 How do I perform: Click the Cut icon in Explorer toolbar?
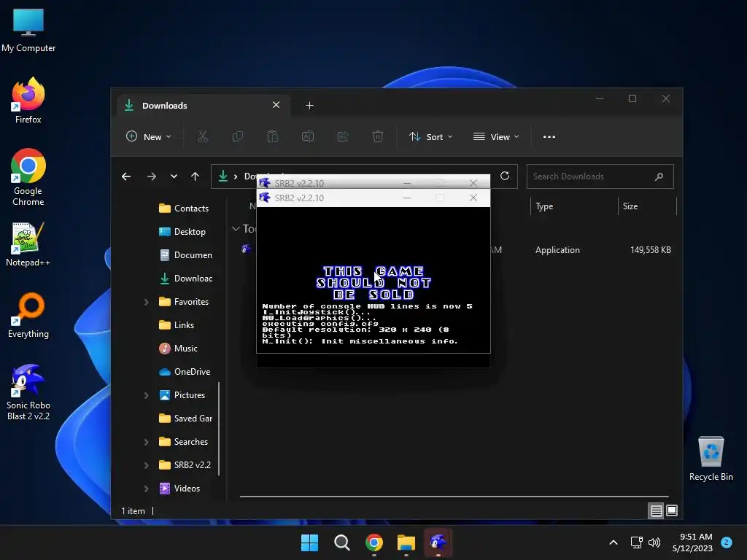pyautogui.click(x=203, y=136)
